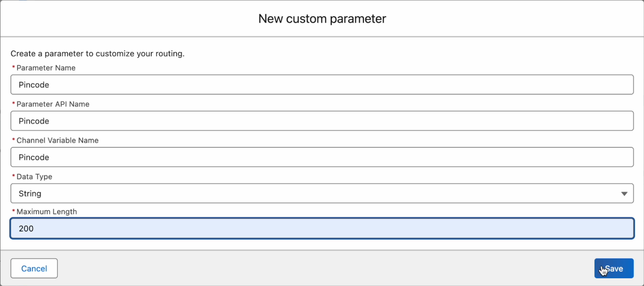Screen dimensions: 644x286
Task: Focus the Parameter API Name text box
Action: point(321,121)
